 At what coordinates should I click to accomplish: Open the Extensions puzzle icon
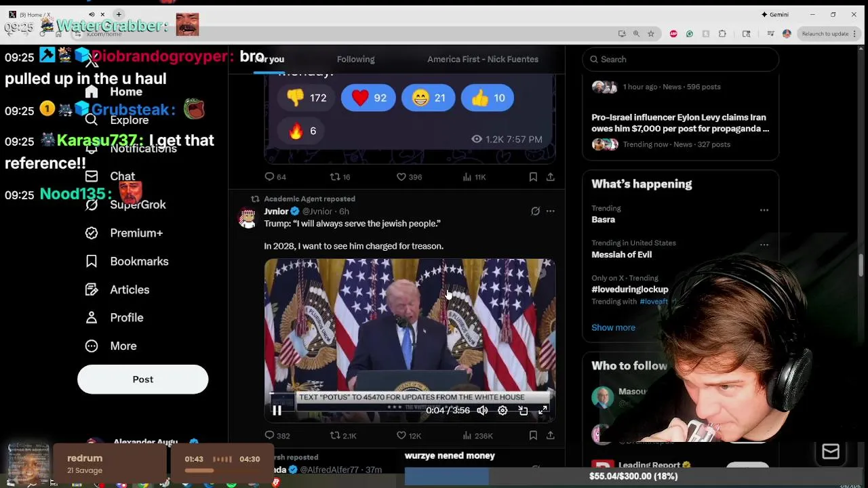[722, 34]
